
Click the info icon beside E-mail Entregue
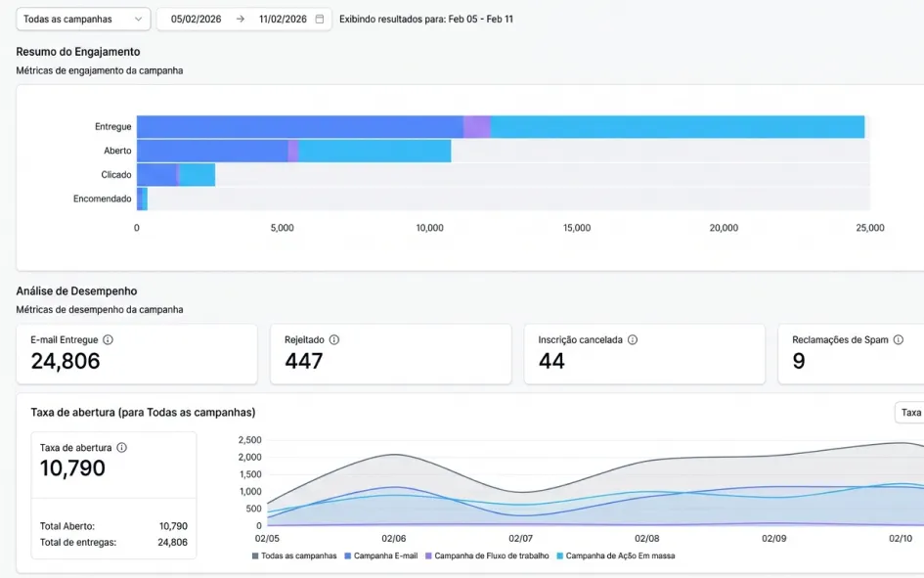pos(108,339)
